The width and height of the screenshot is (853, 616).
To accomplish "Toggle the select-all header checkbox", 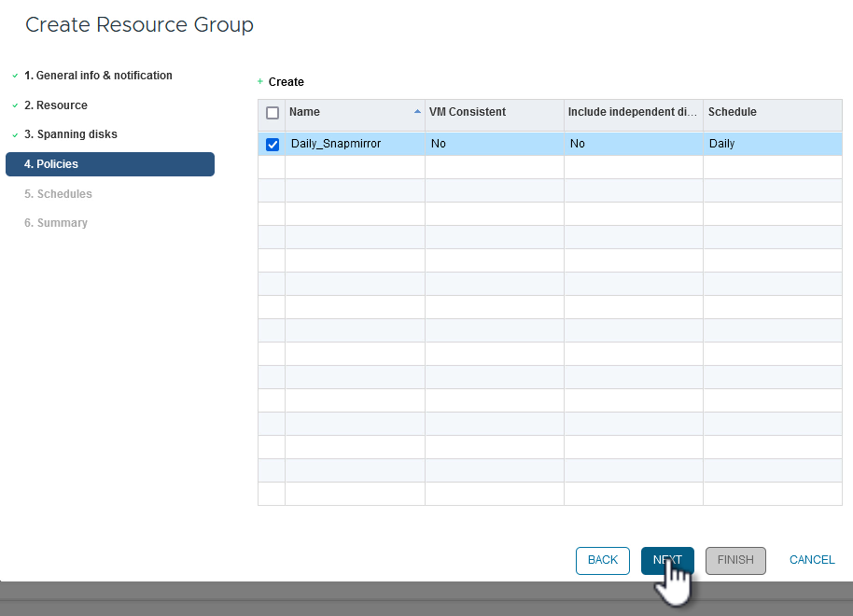I will (x=273, y=113).
